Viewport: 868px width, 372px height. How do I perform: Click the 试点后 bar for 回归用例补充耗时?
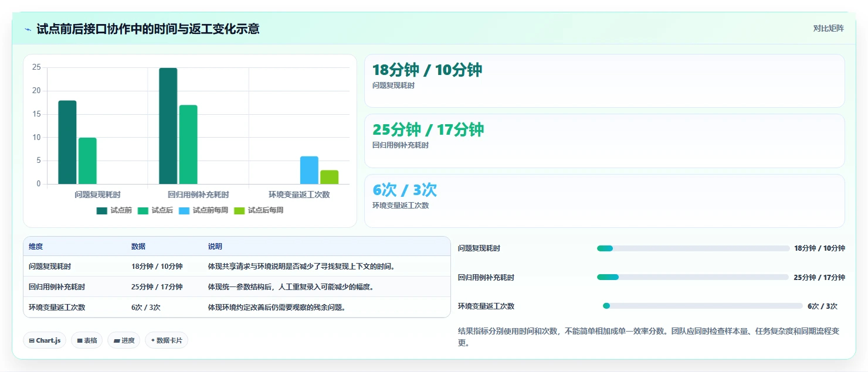pos(188,145)
